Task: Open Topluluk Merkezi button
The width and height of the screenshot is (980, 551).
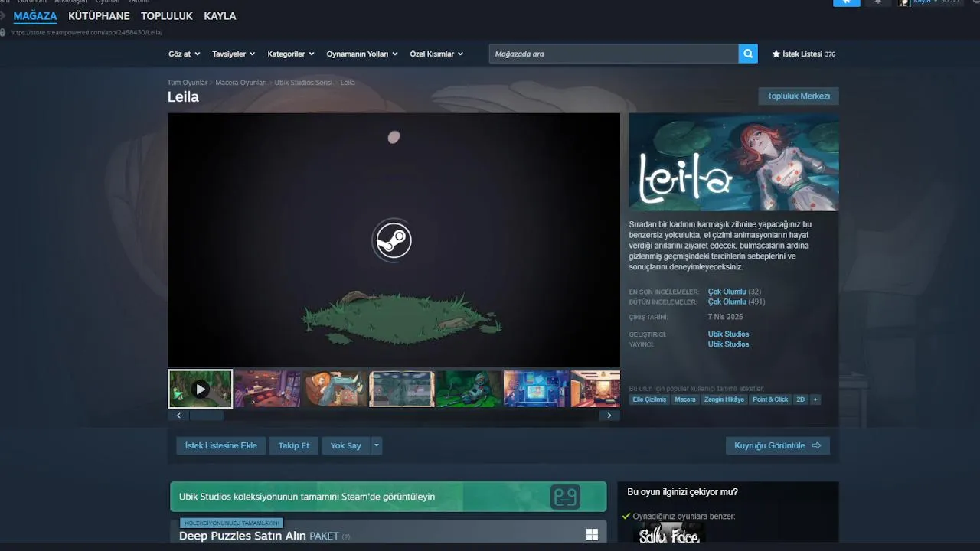Action: pos(799,96)
